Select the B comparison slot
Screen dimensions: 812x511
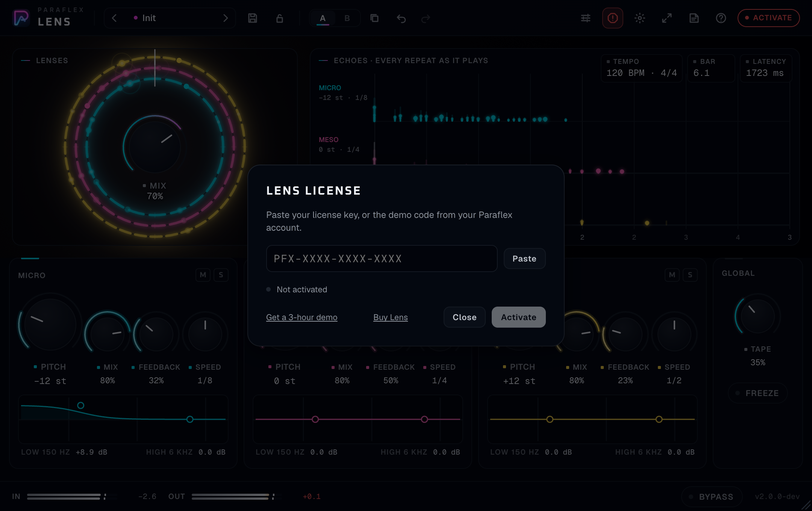pos(347,18)
